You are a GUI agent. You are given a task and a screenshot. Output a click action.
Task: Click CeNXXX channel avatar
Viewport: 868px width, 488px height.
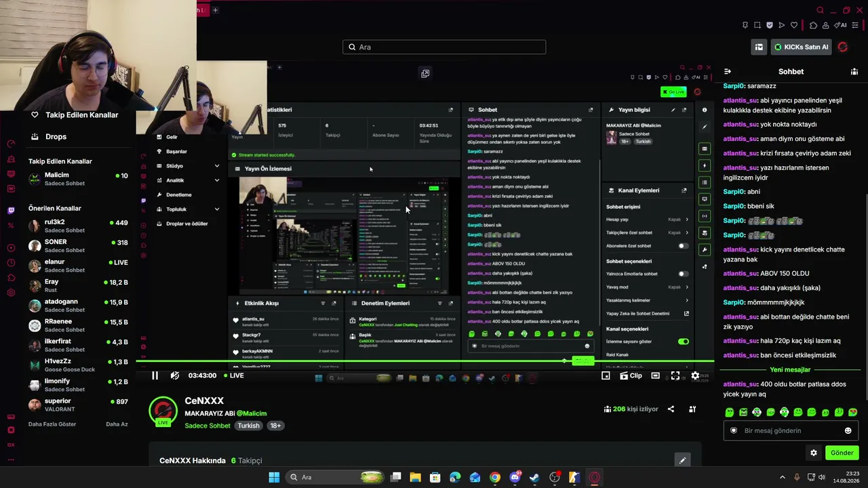163,411
